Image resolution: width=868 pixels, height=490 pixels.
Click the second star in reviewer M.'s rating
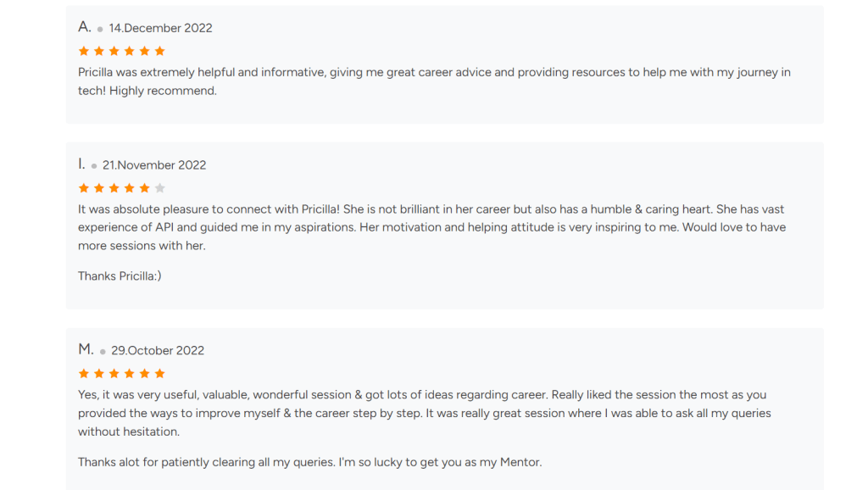(99, 374)
